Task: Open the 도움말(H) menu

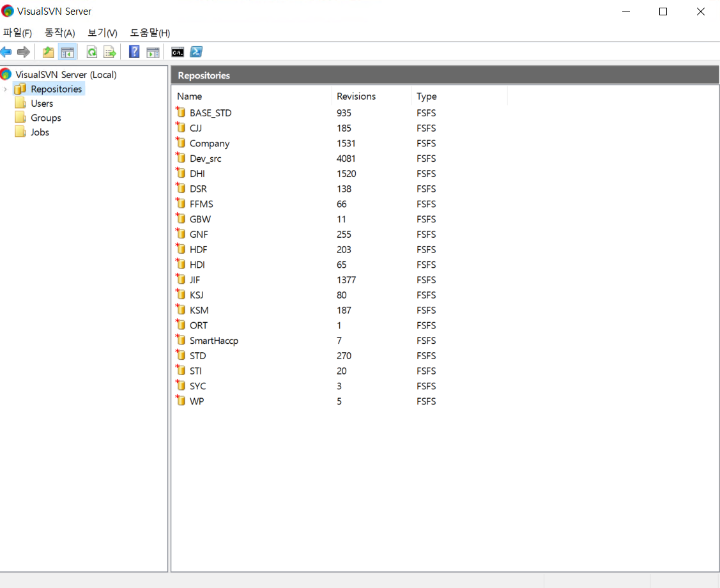Action: pos(150,33)
